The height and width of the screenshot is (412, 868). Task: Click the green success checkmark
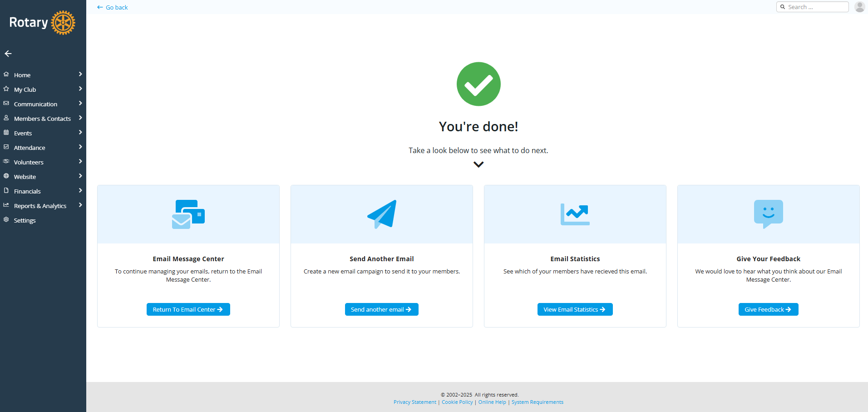tap(478, 84)
